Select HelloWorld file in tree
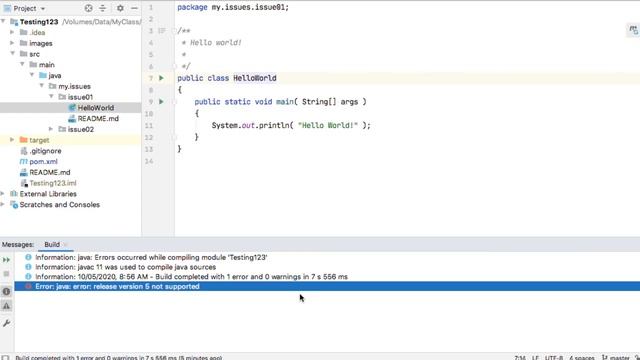Image resolution: width=640 pixels, height=360 pixels. click(71, 108)
